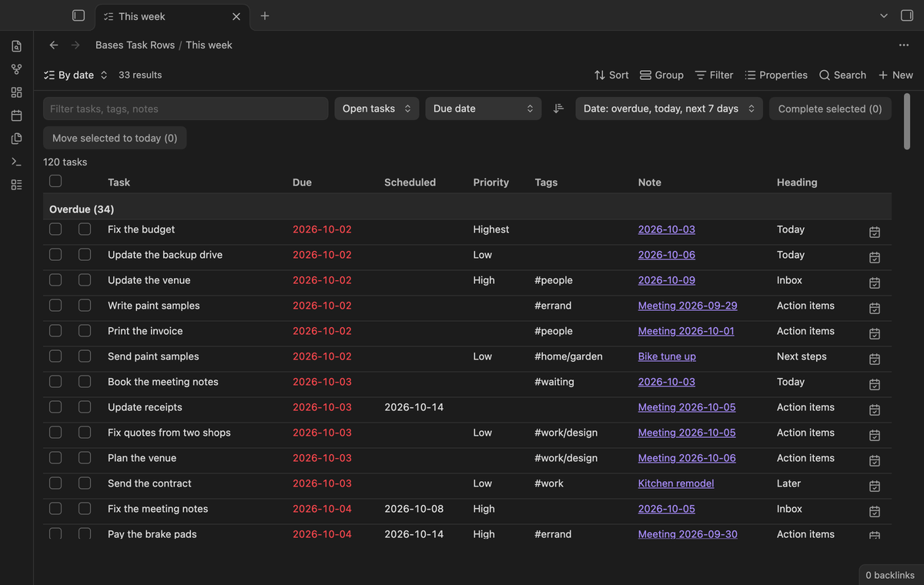Toggle the sort direction icon

tap(559, 109)
